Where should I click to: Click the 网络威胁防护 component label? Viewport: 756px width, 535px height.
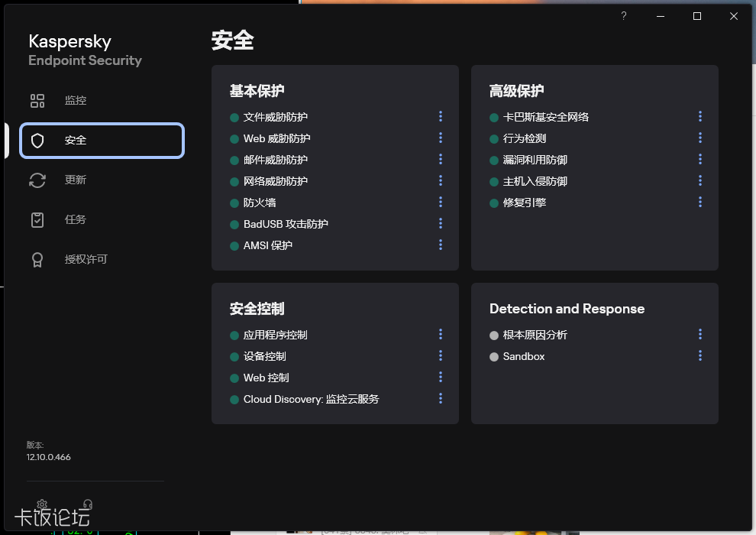[x=276, y=181]
